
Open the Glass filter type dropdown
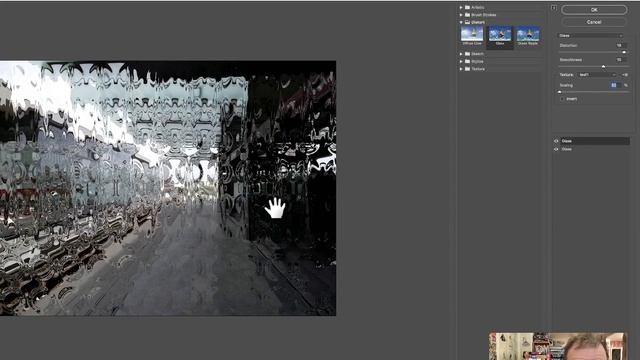click(590, 36)
